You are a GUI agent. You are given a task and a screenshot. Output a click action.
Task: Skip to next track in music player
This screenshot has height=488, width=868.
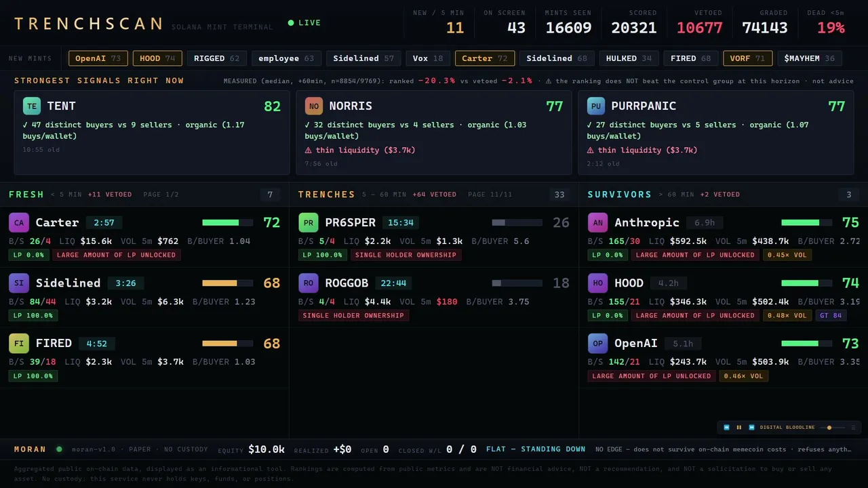(x=751, y=428)
